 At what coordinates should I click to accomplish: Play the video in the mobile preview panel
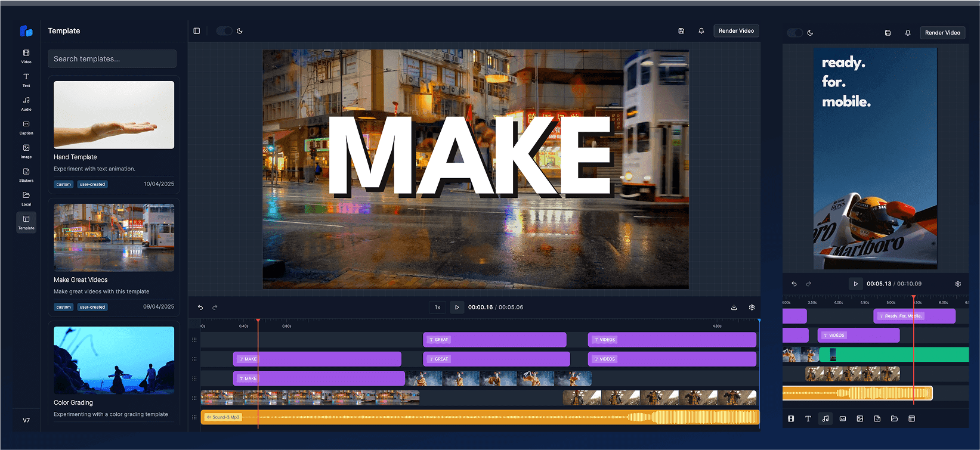[855, 284]
